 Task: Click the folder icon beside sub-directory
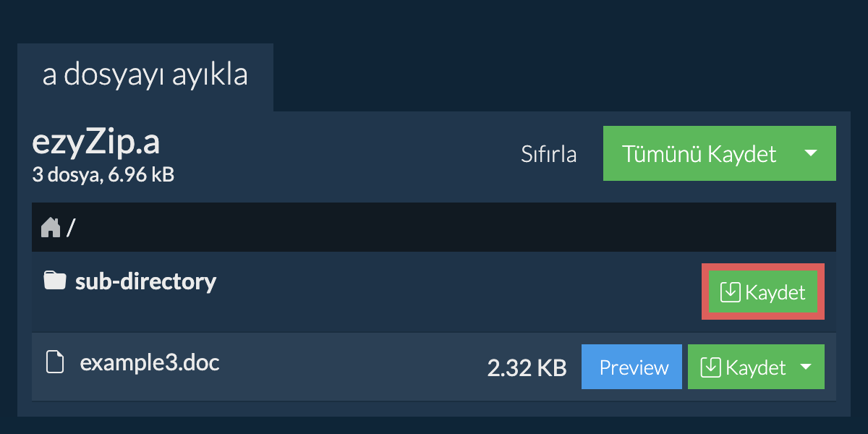pos(54,280)
